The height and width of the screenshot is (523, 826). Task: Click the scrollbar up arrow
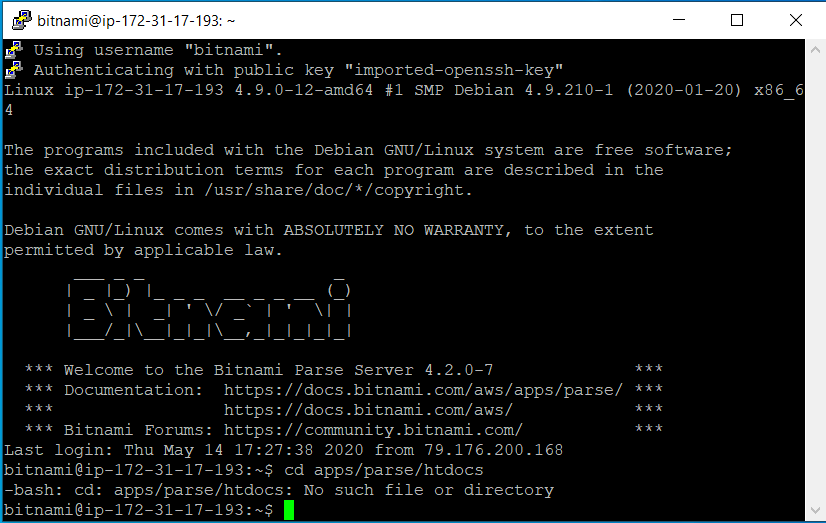click(815, 50)
